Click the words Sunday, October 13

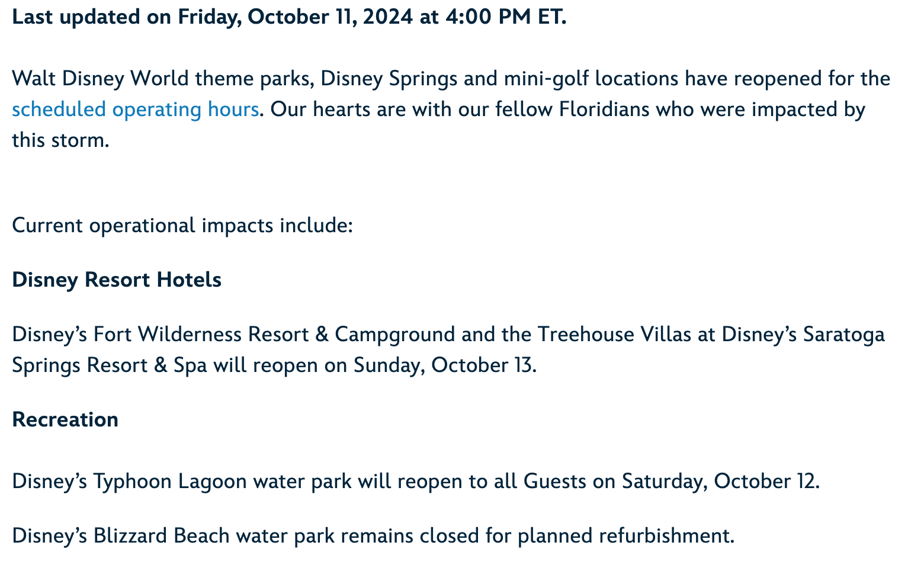pos(444,365)
